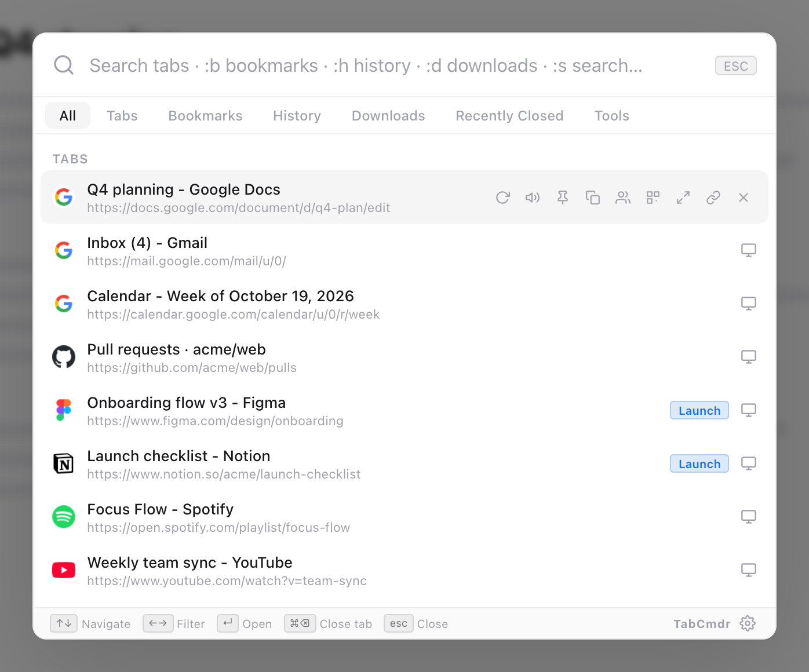Open the Onboarding flow v3 - Figma tab

coord(404,410)
